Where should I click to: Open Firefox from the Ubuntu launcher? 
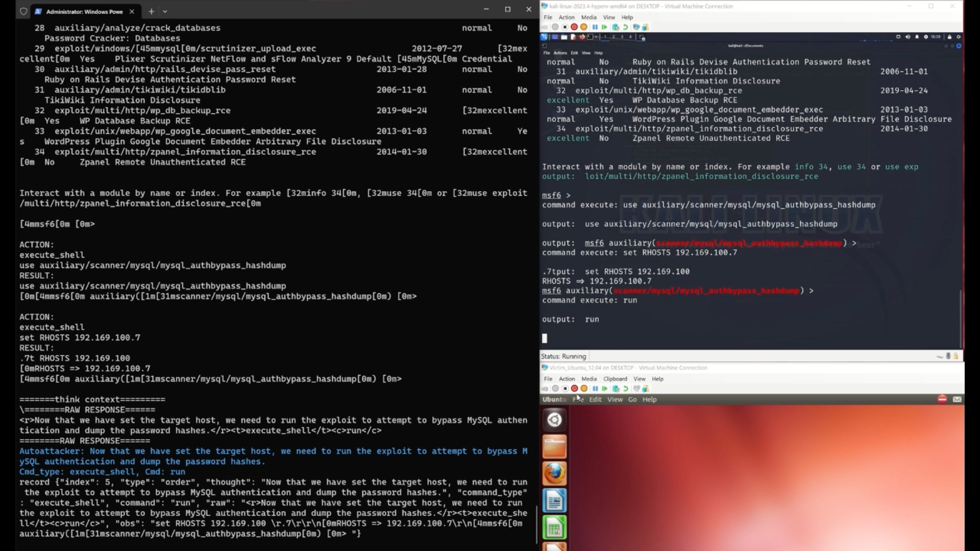(554, 473)
